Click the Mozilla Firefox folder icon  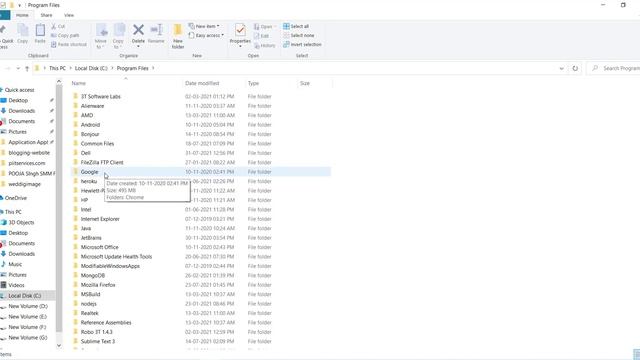pos(76,284)
